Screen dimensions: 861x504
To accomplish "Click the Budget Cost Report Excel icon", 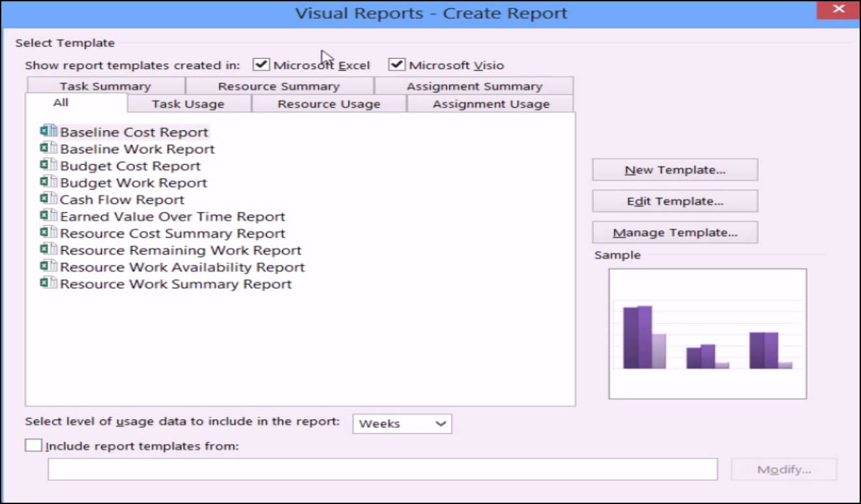I will (48, 165).
